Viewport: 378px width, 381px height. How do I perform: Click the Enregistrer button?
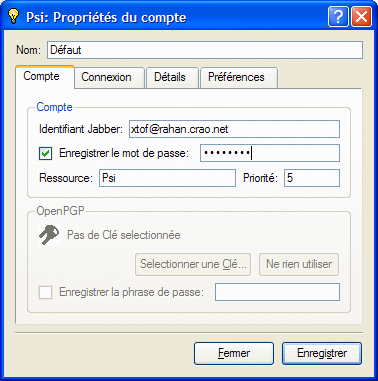(322, 353)
